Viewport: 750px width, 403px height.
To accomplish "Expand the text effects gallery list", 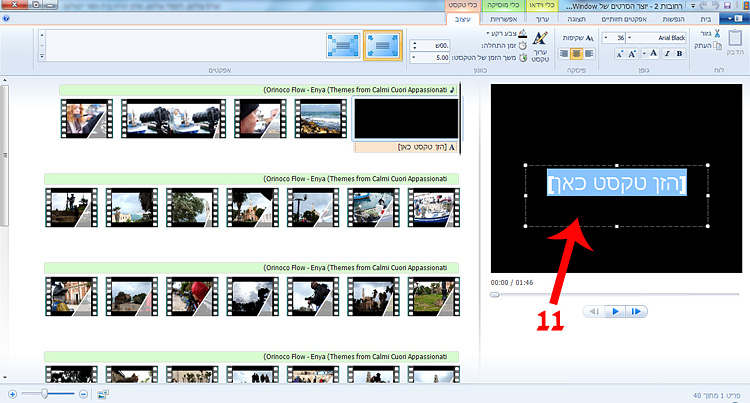I will (43, 56).
